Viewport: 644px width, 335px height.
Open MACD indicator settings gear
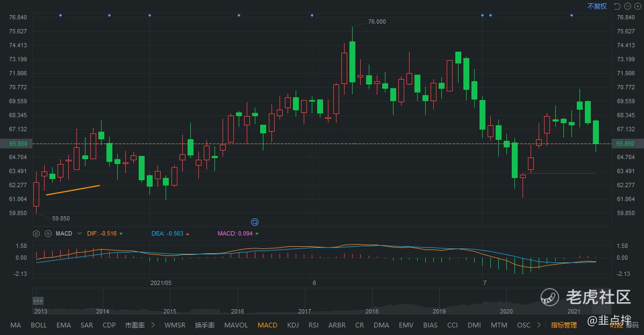[36, 233]
